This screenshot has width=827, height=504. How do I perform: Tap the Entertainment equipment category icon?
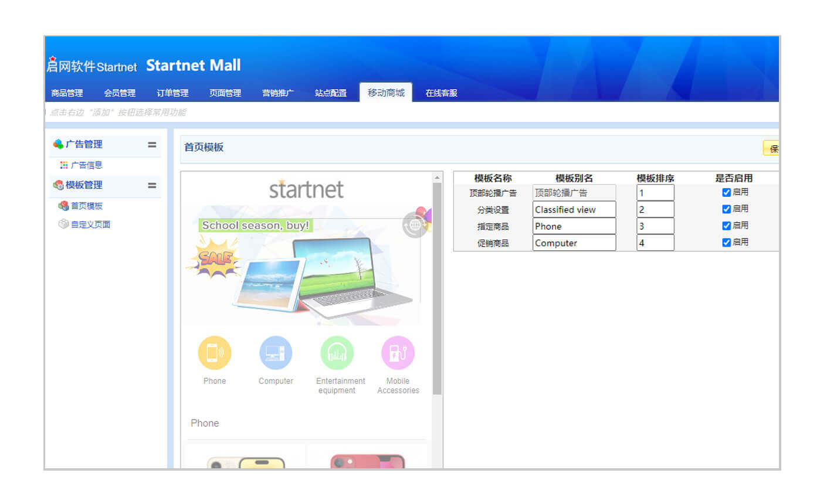coord(337,353)
